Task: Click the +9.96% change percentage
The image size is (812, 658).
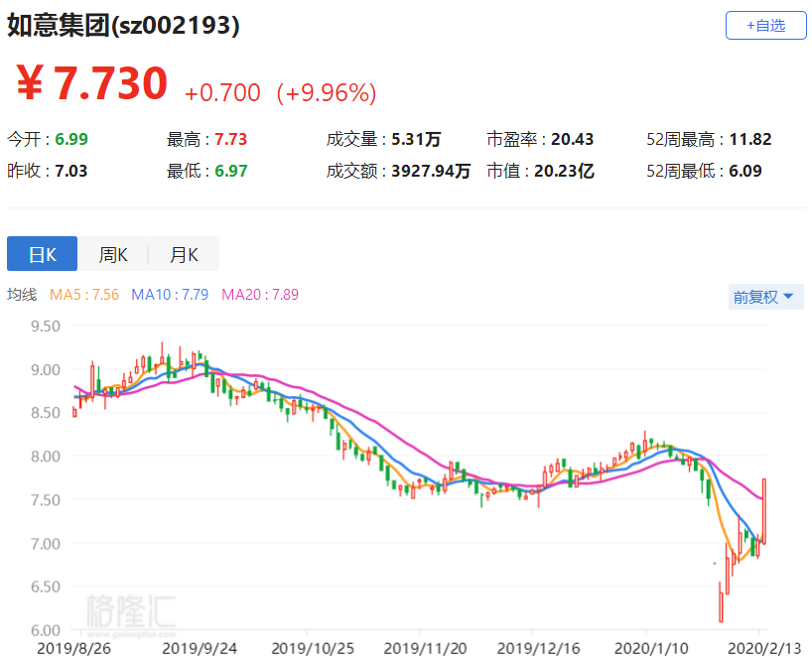Action: [327, 93]
